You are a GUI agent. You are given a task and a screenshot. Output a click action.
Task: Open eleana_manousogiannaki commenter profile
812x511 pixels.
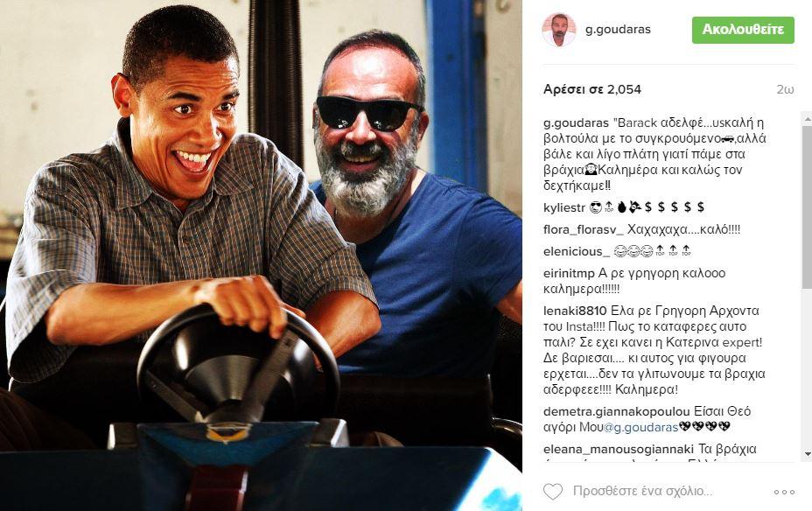coord(619,449)
